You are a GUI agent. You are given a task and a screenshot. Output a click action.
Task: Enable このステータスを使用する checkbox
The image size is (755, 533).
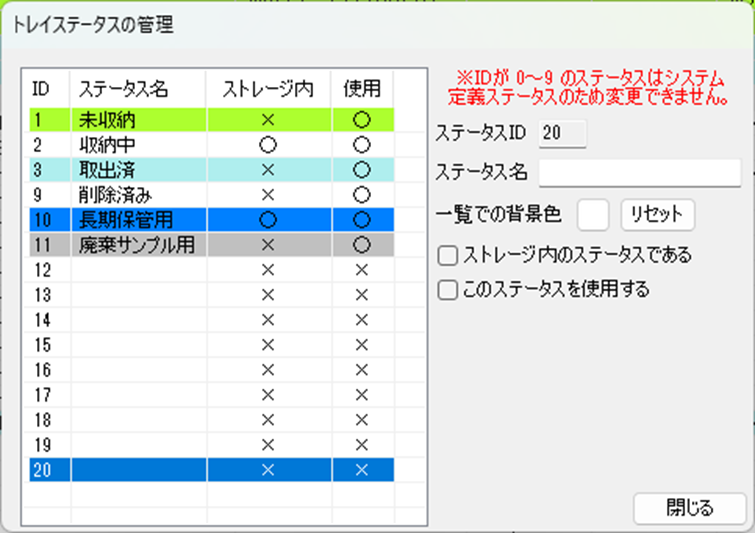[x=448, y=290]
